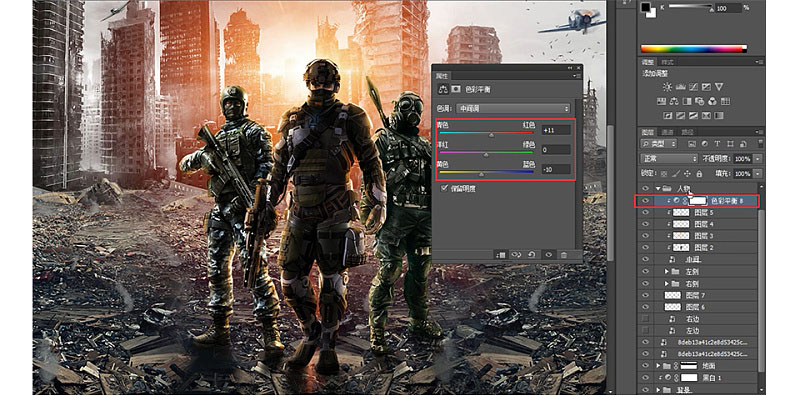Add a Posterize adjustment icon
The height and width of the screenshot is (396, 800).
point(681,115)
